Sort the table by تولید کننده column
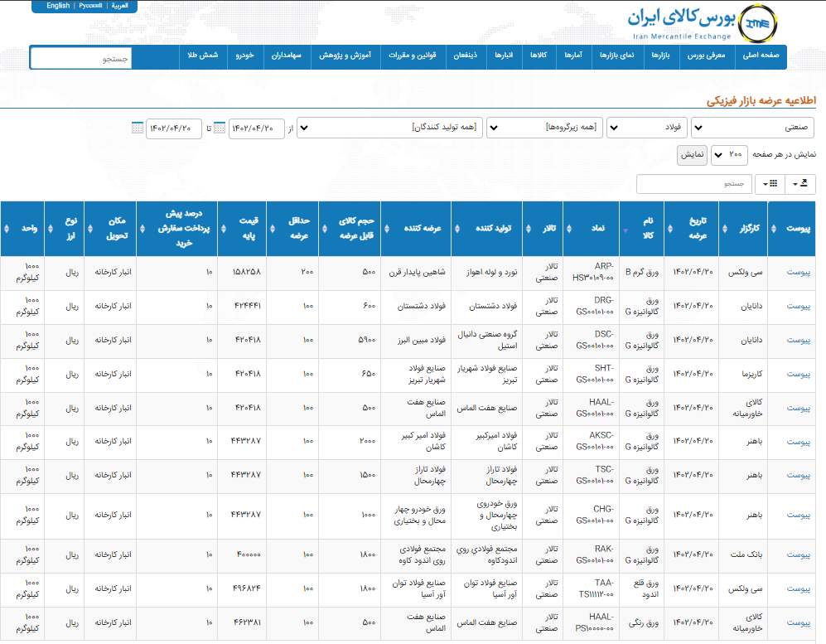 [x=487, y=229]
